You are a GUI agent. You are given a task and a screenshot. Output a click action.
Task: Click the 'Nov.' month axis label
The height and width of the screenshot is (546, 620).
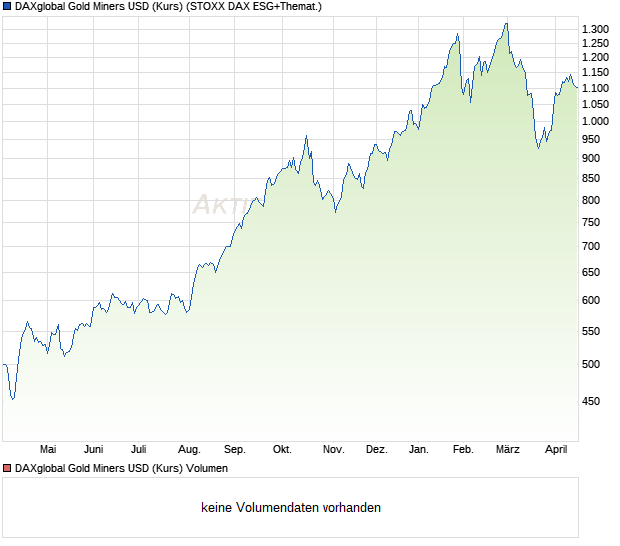334,450
